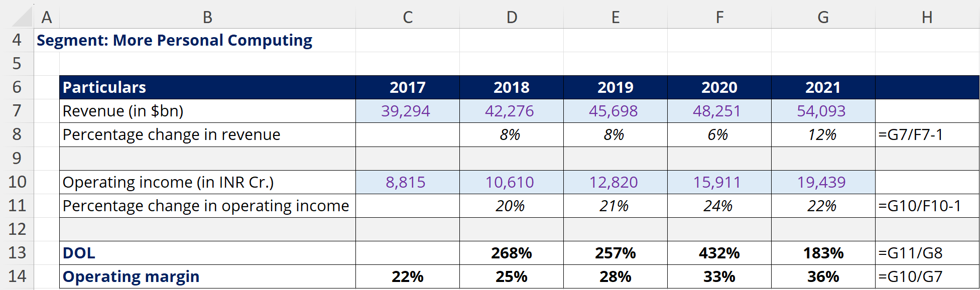Select column D header

(512, 18)
